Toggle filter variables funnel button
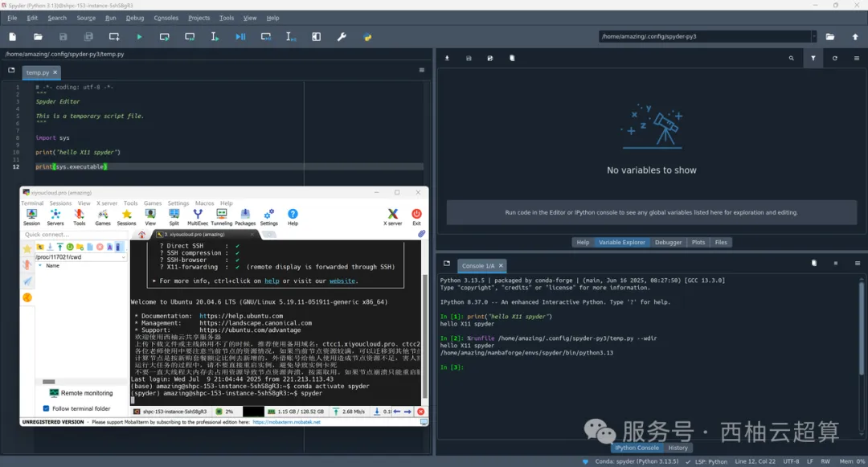The width and height of the screenshot is (868, 467). pyautogui.click(x=813, y=58)
